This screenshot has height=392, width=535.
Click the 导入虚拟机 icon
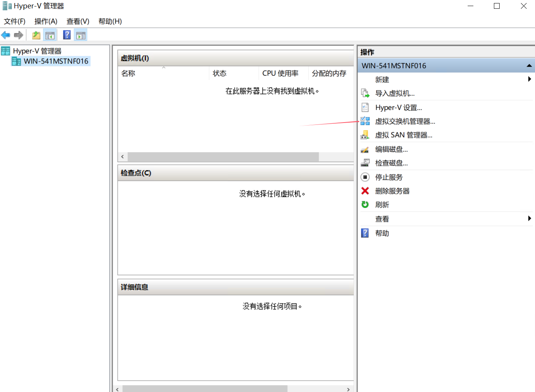[x=365, y=93]
